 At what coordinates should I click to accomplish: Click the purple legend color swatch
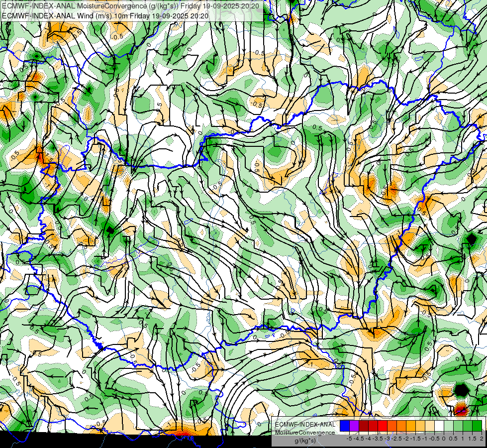[x=354, y=426]
